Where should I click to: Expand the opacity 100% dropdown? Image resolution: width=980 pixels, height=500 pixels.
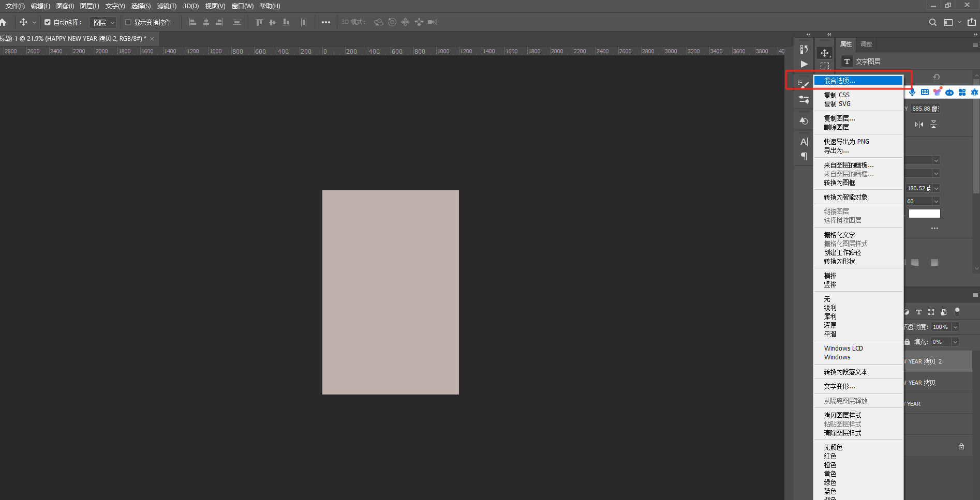(955, 327)
